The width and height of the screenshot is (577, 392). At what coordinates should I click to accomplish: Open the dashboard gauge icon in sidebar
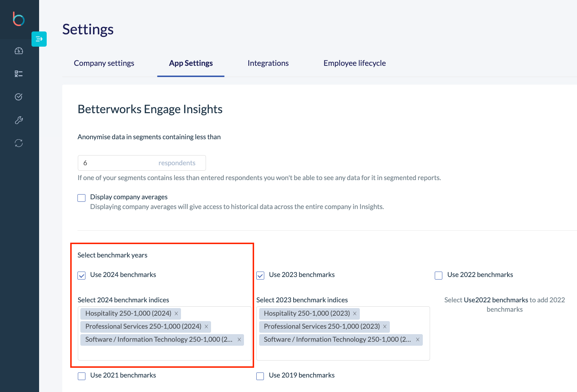(19, 51)
